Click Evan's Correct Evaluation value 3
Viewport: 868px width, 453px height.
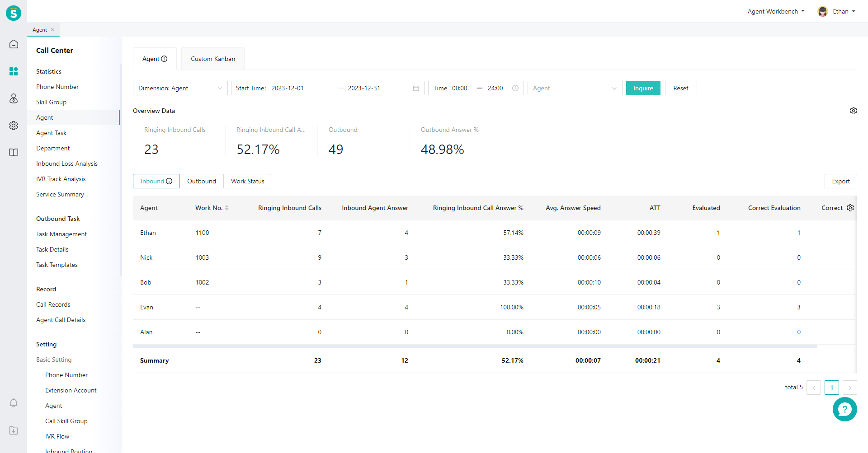click(799, 307)
